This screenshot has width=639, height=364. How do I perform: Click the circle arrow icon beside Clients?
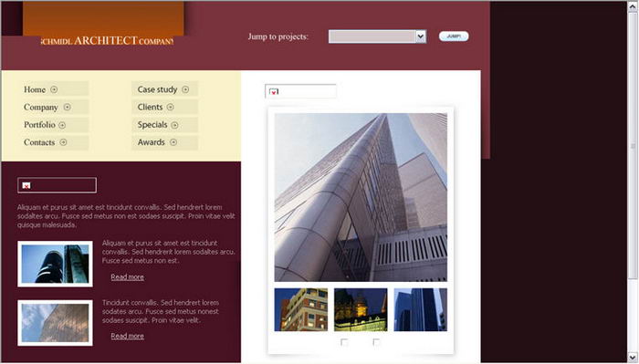[170, 107]
